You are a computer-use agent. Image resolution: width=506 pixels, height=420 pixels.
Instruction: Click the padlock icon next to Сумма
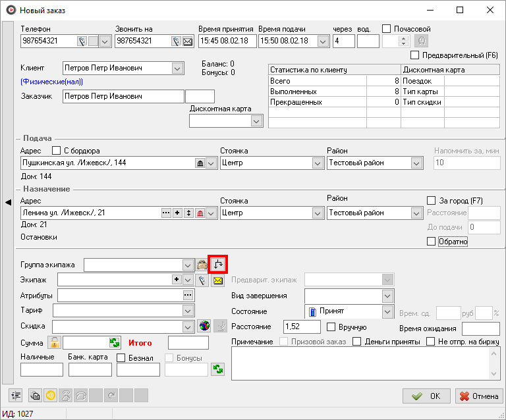coord(54,342)
